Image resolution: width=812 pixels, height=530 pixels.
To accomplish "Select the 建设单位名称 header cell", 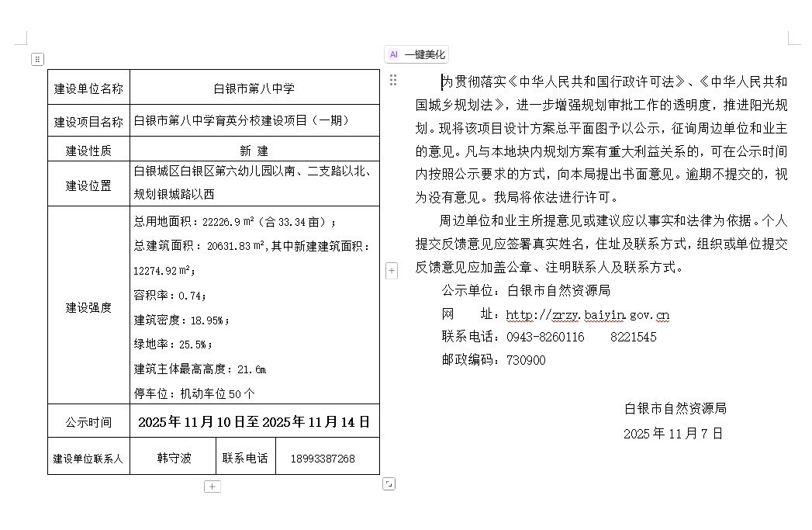I will pos(88,88).
